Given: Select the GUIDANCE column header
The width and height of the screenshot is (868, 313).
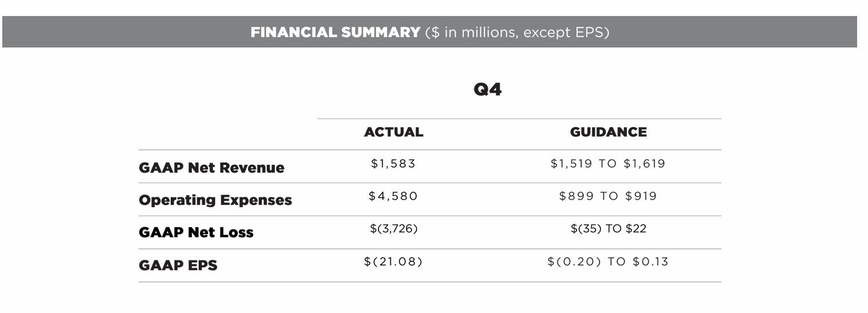Looking at the screenshot, I should click(608, 133).
